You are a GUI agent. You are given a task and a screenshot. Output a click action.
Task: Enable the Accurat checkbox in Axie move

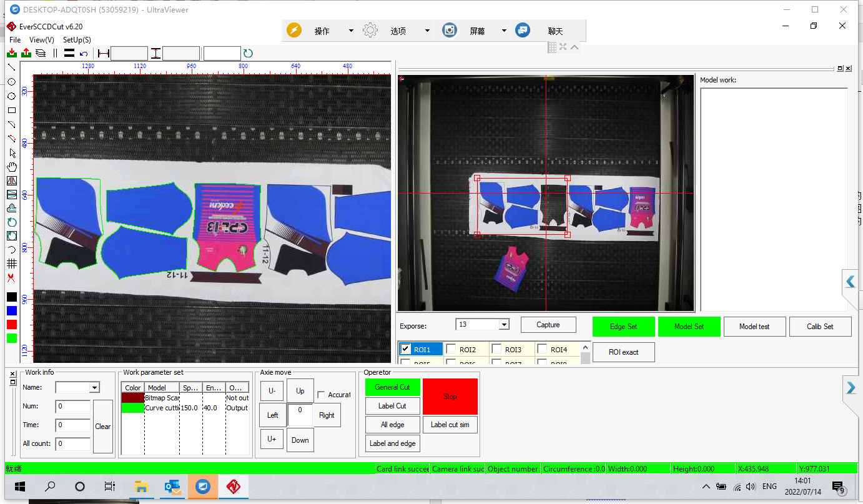[x=321, y=395]
